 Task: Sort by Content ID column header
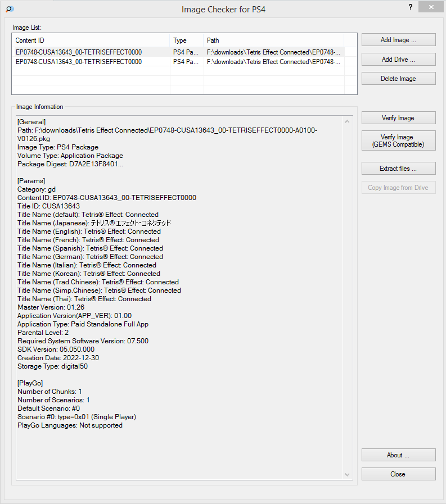pyautogui.click(x=91, y=40)
